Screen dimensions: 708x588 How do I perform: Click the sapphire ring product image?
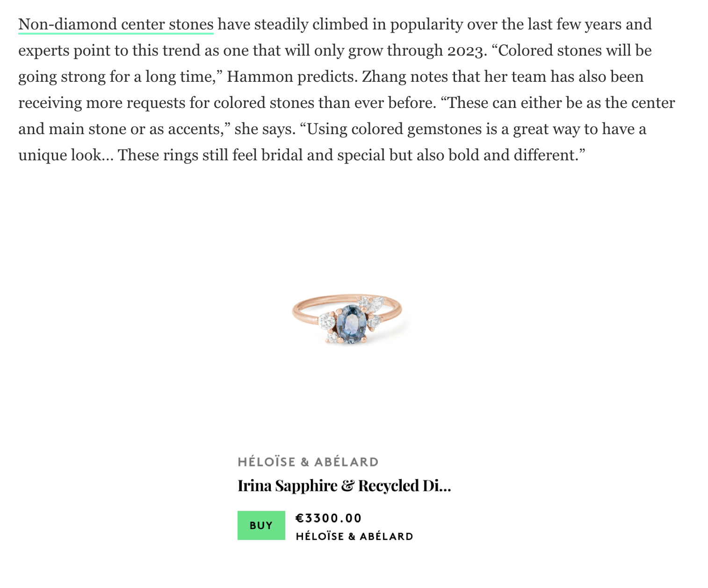(x=347, y=320)
